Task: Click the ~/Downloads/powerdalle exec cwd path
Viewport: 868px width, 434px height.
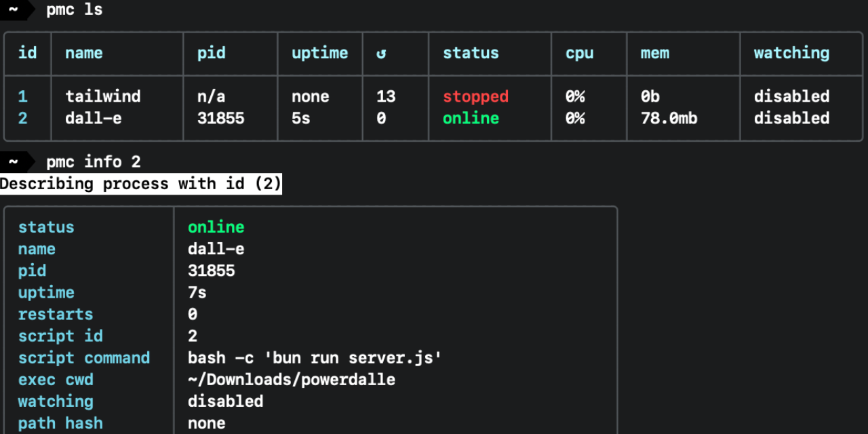Action: [x=292, y=379]
